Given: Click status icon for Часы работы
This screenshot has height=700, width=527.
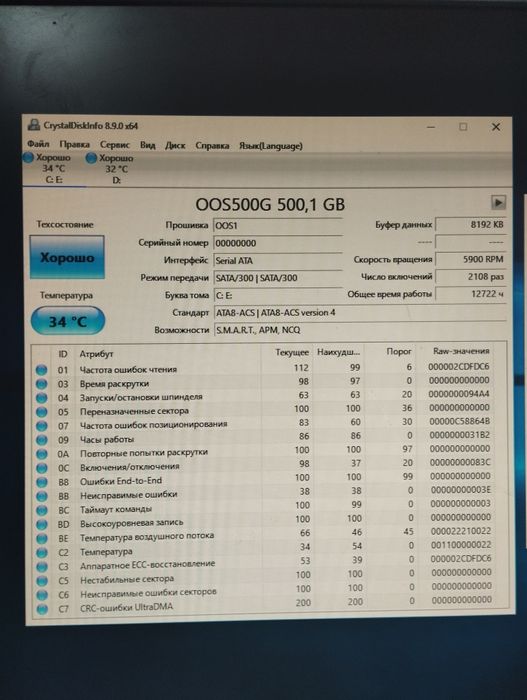Looking at the screenshot, I should coord(42,440).
